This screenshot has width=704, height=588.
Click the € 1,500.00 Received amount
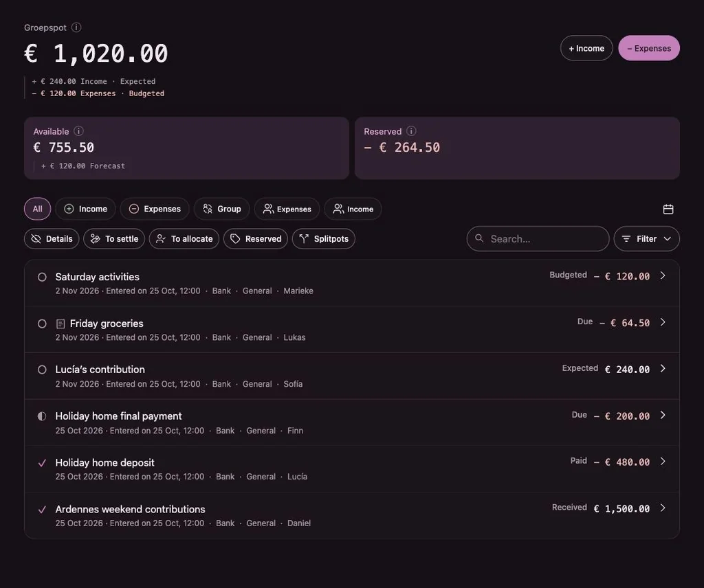[621, 508]
